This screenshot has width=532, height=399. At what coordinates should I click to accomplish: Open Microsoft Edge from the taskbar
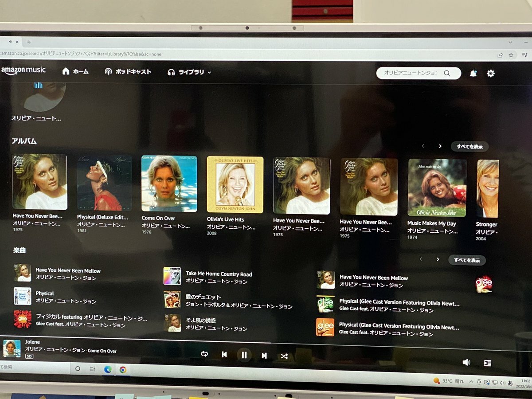tap(108, 369)
